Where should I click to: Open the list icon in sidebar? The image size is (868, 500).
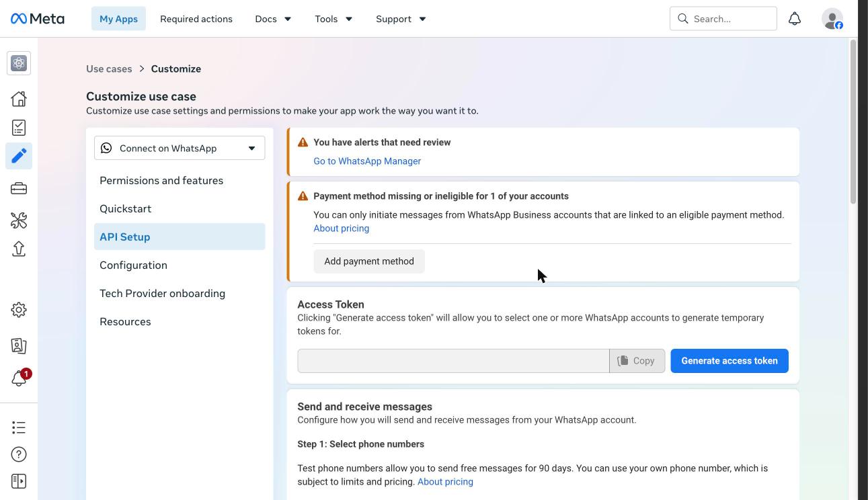tap(19, 427)
